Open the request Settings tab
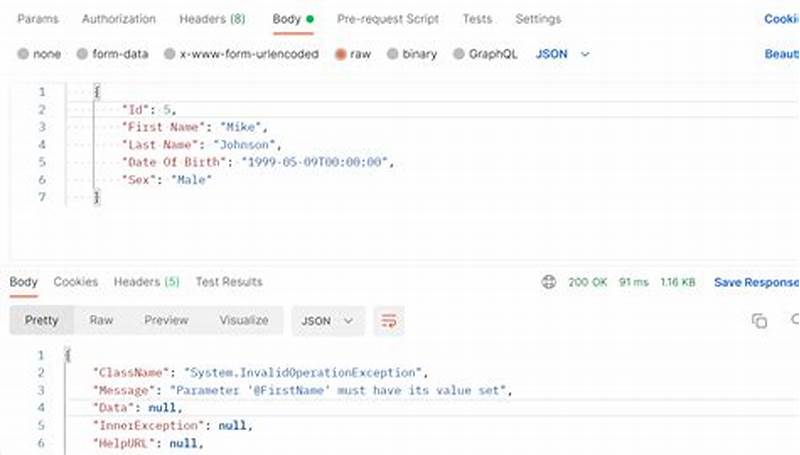Screen dimensions: 800x455 point(538,19)
